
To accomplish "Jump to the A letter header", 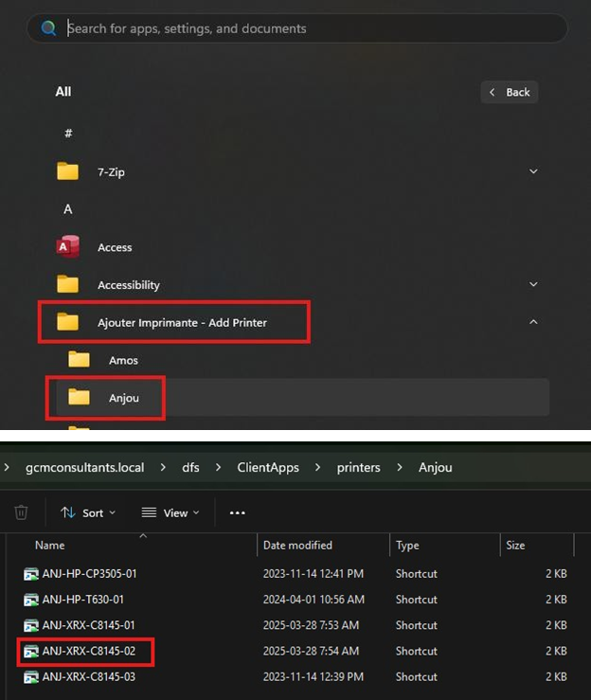I will point(68,209).
